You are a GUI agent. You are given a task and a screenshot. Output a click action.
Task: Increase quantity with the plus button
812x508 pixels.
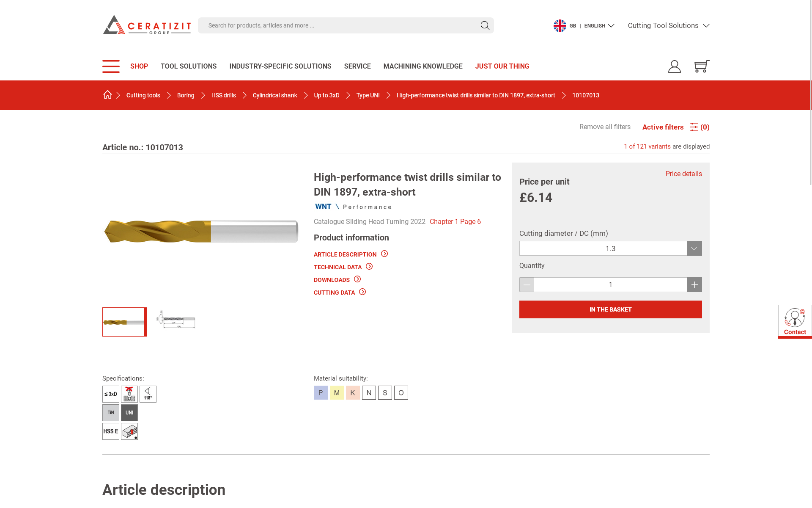[694, 285]
